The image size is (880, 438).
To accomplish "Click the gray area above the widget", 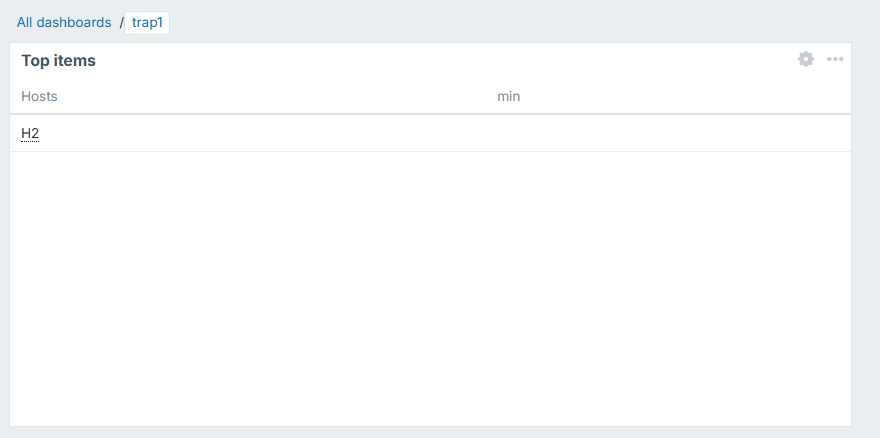I will point(500,22).
